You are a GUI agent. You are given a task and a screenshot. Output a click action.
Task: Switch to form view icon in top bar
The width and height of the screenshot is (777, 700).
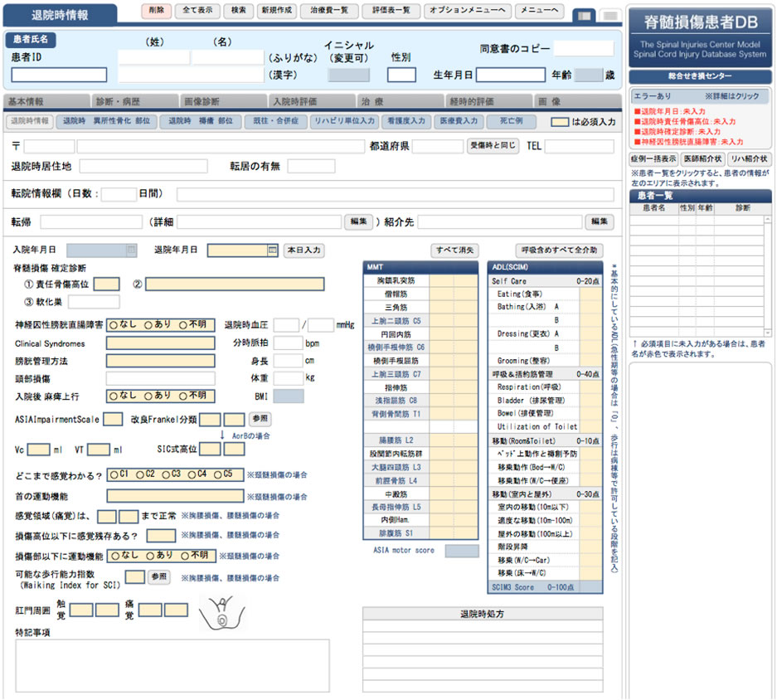(584, 15)
